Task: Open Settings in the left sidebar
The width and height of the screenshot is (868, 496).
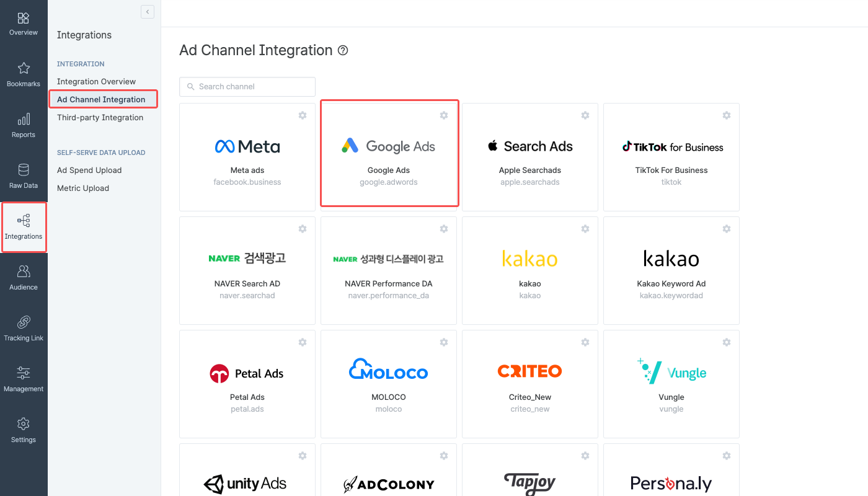Action: [x=24, y=430]
